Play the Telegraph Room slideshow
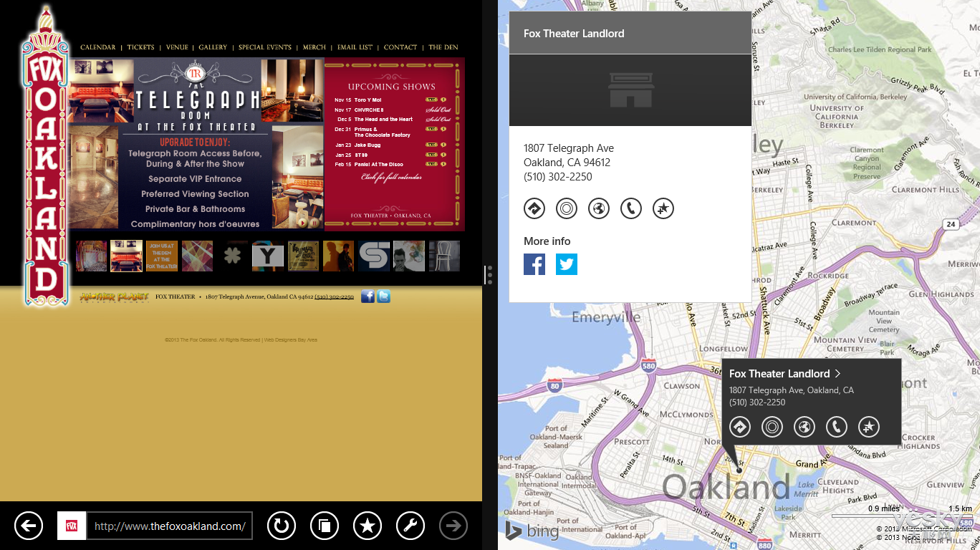Screen dimensions: 980x550 click(302, 222)
